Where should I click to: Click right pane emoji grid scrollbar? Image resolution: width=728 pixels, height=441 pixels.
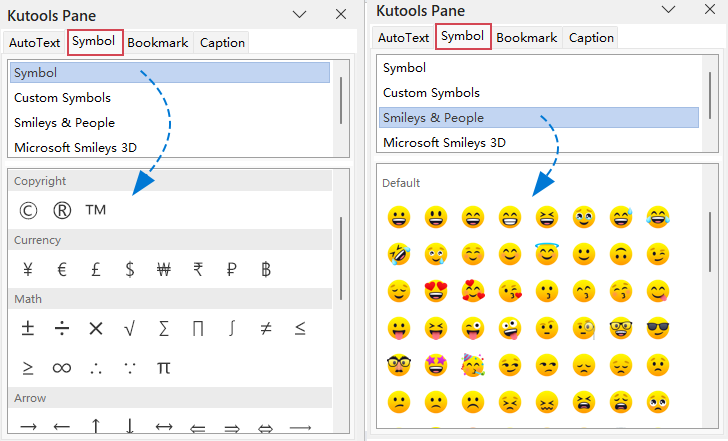coord(710,241)
